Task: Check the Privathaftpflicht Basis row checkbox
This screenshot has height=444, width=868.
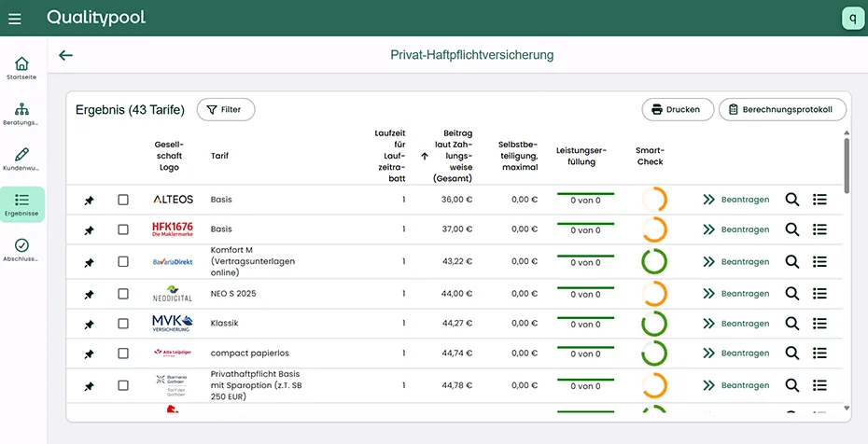Action: coord(123,385)
